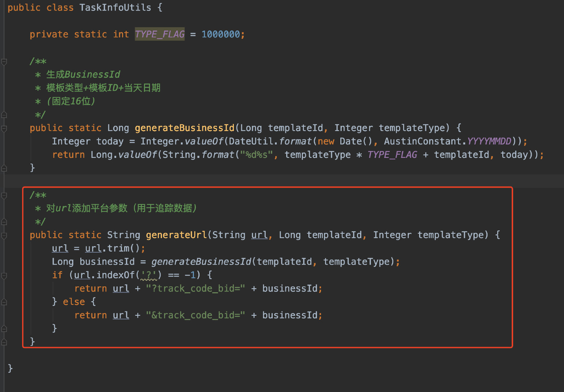Viewport: 564px width, 392px height.
Task: Collapse the Javadoc above generateUrl at its /** line
Action: tap(4, 196)
